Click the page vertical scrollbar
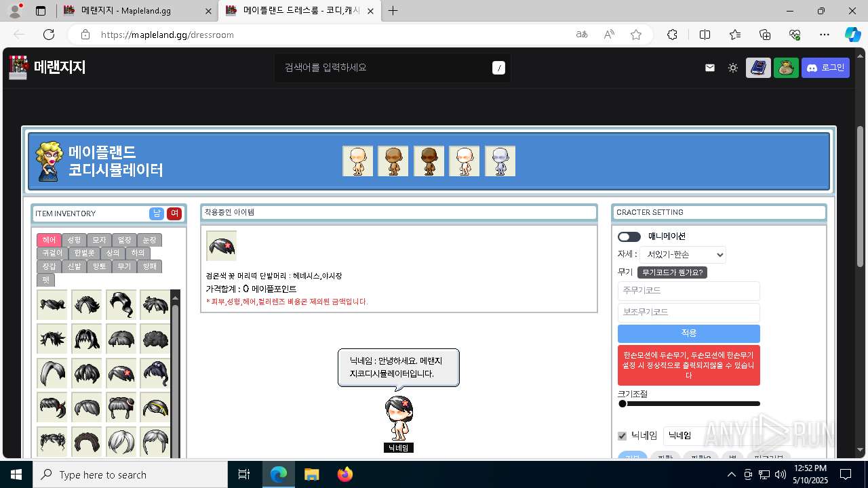This screenshot has height=488, width=868. pos(861,197)
